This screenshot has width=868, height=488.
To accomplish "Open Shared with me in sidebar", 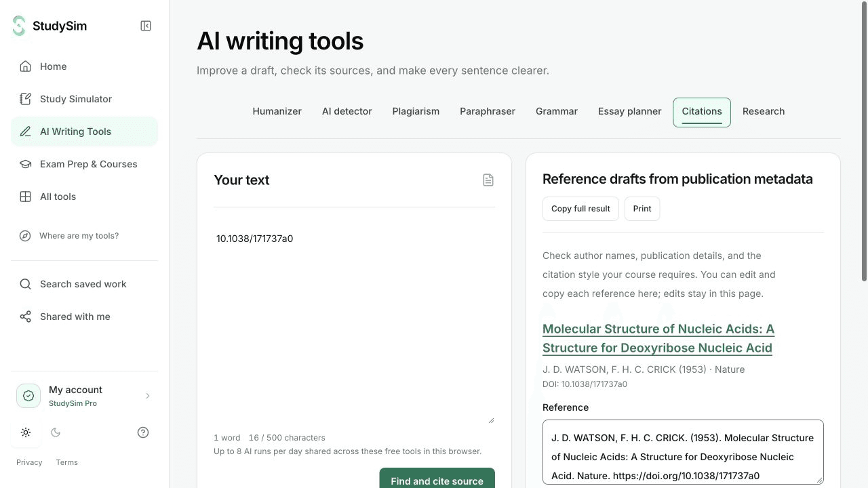I will [x=84, y=317].
